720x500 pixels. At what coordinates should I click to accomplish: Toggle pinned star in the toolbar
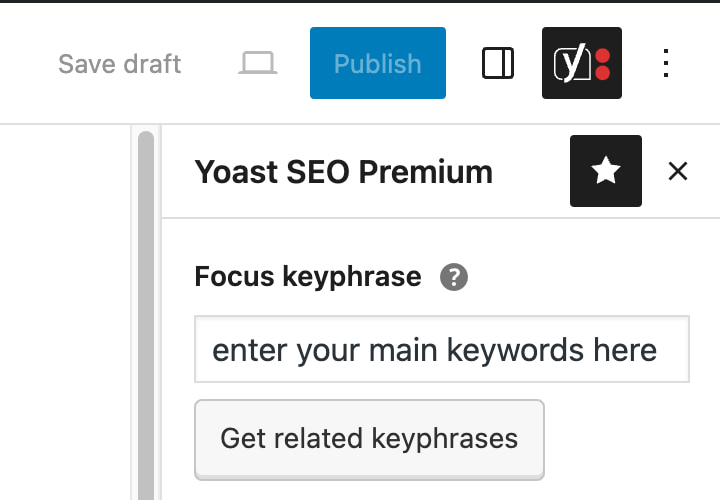pyautogui.click(x=606, y=171)
